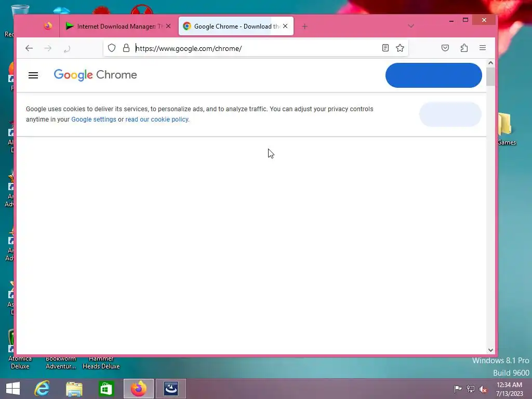Click the site security padlock icon
Screen dimensions: 532x399
(x=126, y=48)
